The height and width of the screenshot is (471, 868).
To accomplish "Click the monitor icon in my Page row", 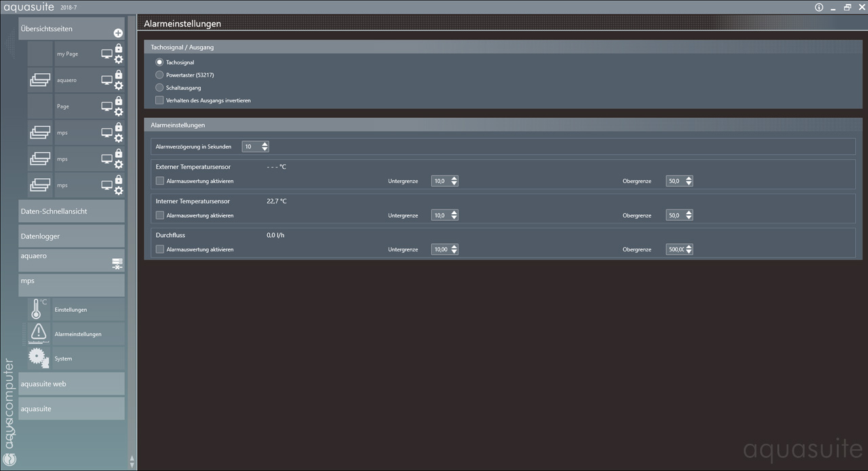I will (106, 54).
